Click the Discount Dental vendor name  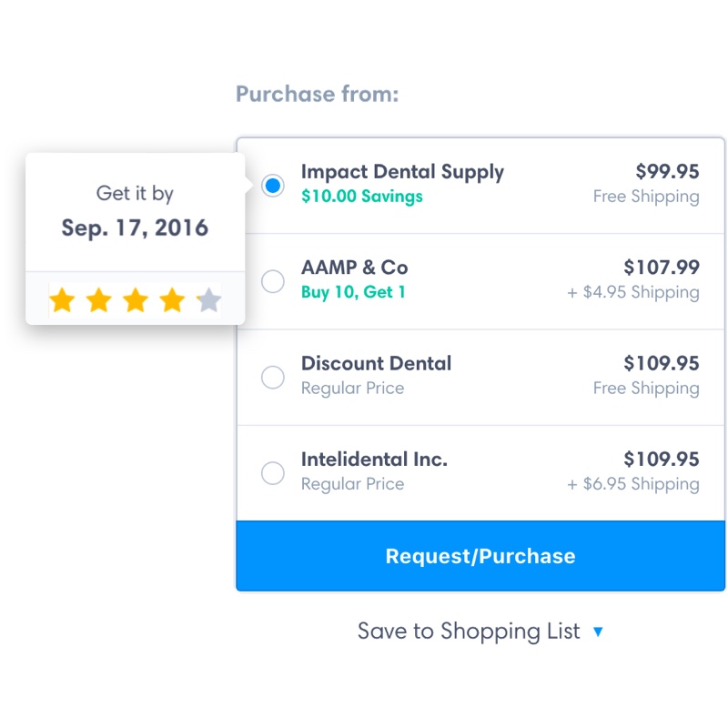click(x=376, y=363)
